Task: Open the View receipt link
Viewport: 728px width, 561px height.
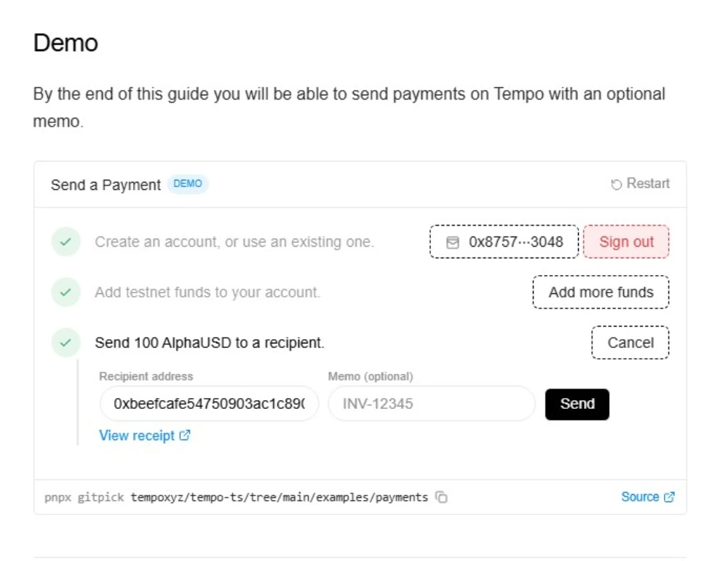Action: [137, 436]
